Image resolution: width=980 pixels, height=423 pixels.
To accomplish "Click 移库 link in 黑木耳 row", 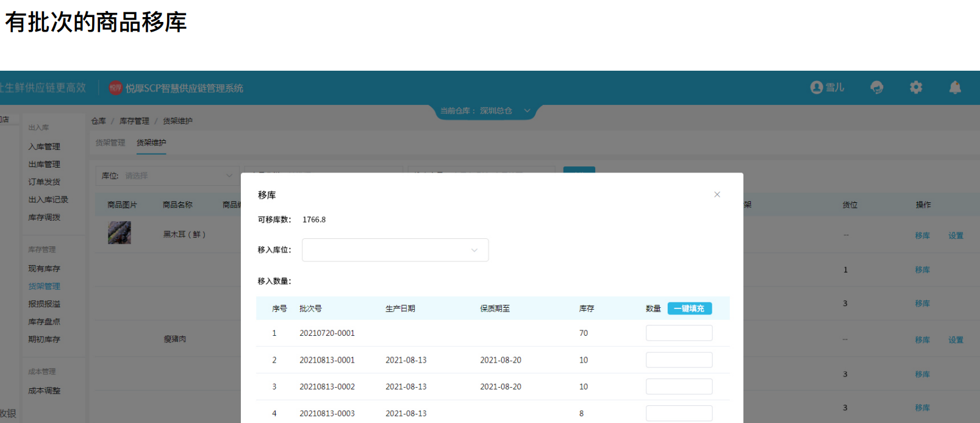I will tap(922, 236).
